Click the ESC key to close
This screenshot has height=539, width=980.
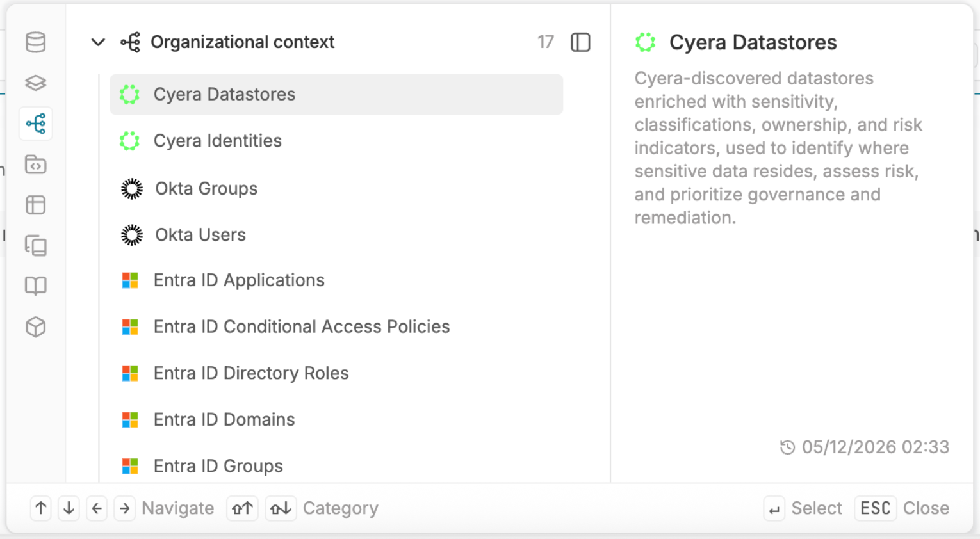tap(876, 508)
